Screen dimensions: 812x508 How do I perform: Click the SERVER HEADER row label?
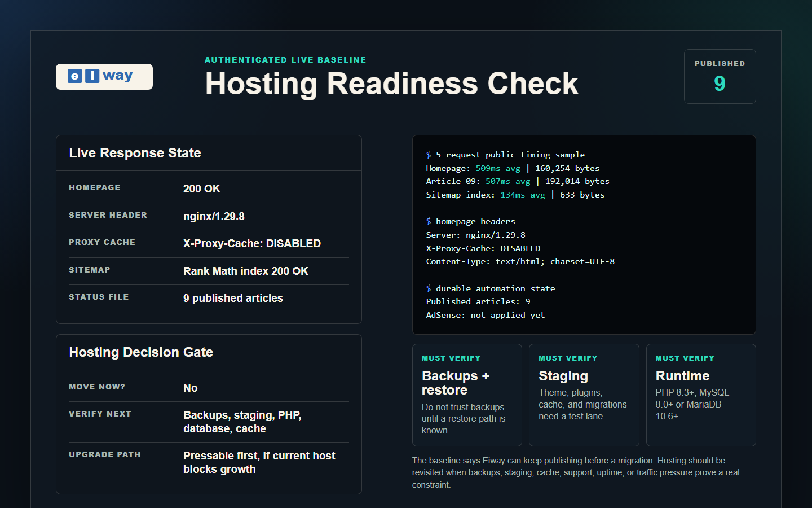tap(108, 215)
